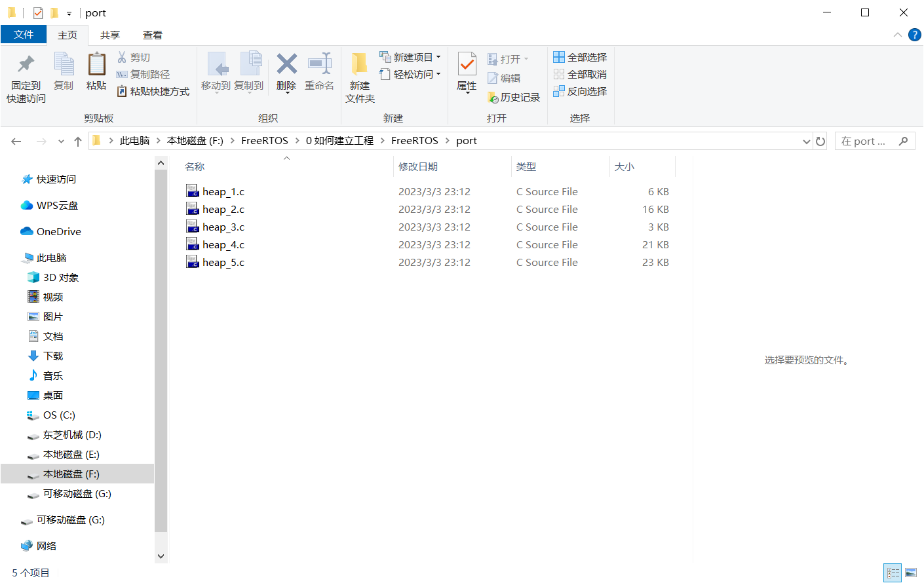Viewport: 924px width, 583px height.
Task: Select OneDrive in the navigation pane
Action: pos(51,232)
